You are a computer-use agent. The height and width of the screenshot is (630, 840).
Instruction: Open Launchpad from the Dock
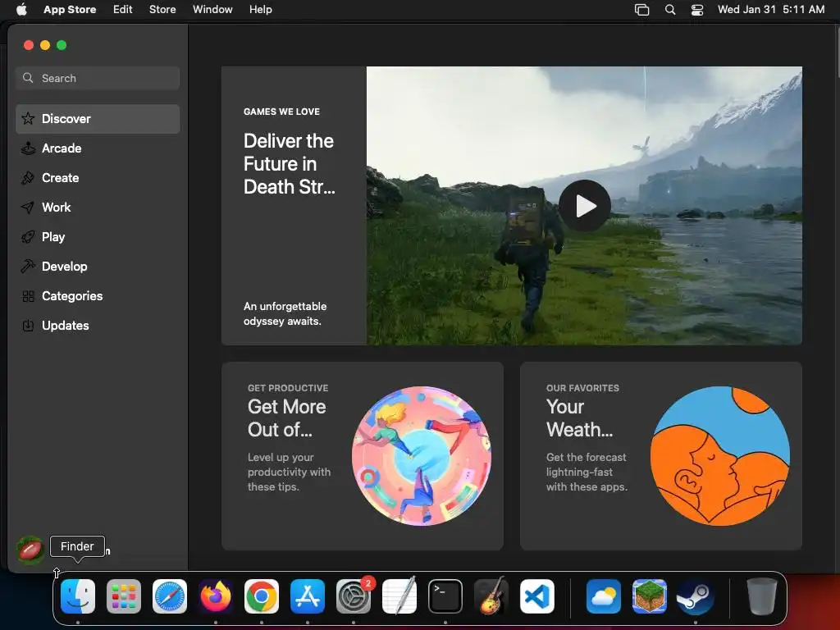[x=124, y=596]
